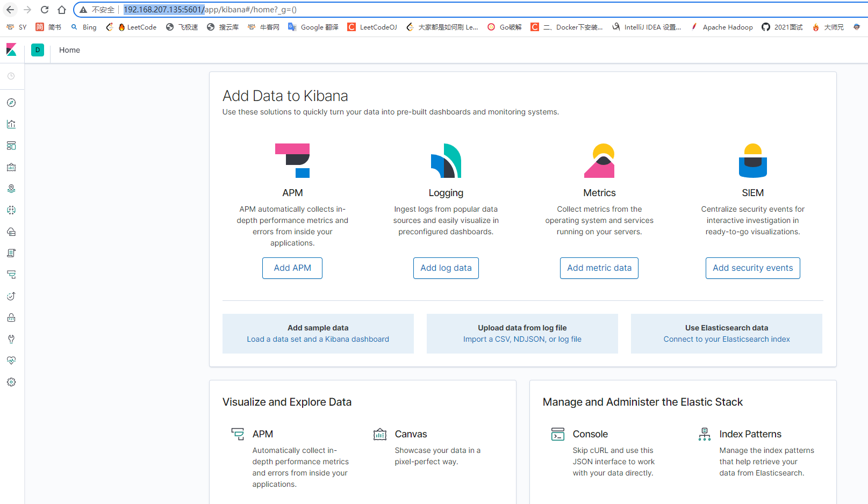868x504 pixels.
Task: Click the APM solution logo graphic
Action: [x=292, y=161]
